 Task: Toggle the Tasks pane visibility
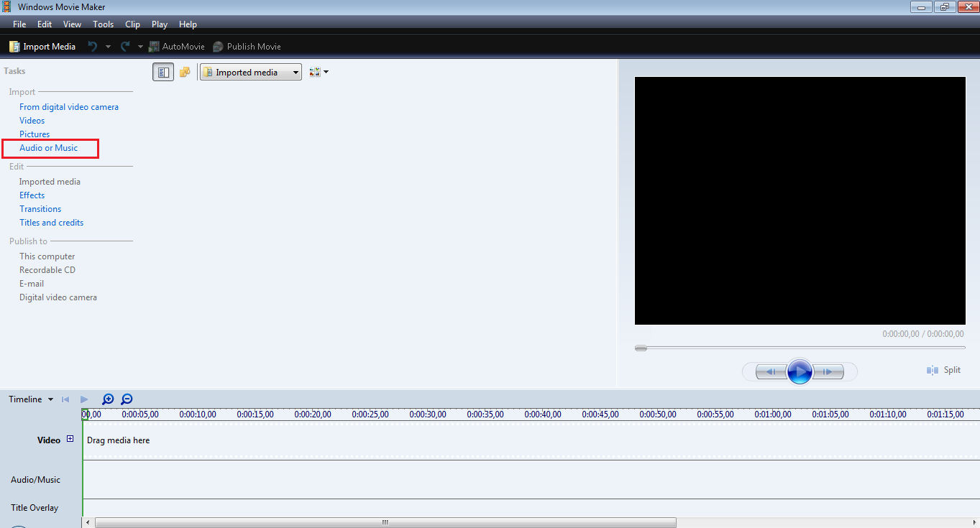[163, 72]
